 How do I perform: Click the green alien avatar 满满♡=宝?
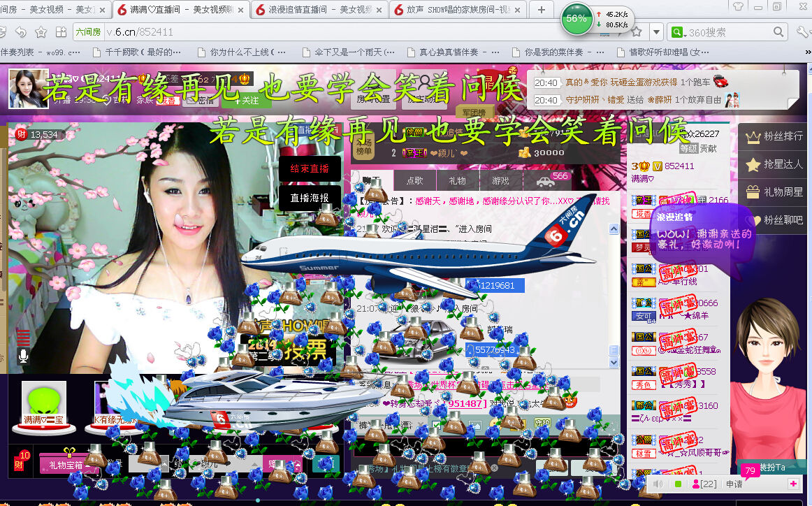pyautogui.click(x=44, y=404)
